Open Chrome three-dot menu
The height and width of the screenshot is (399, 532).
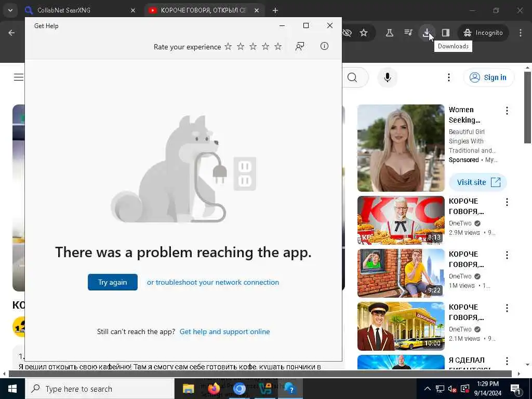pos(521,33)
